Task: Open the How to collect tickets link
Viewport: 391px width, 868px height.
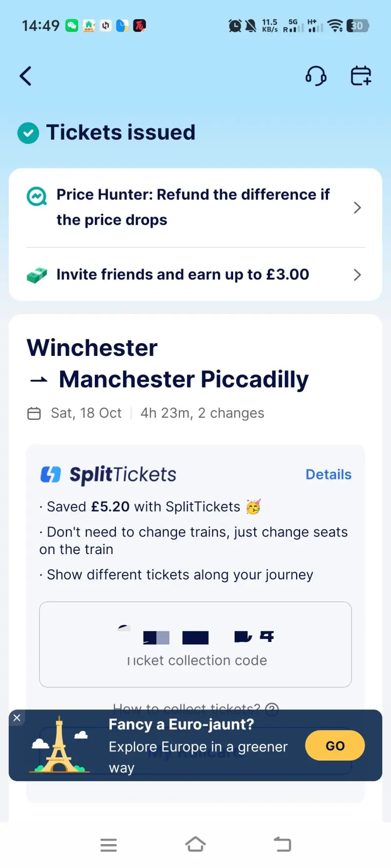Action: [186, 708]
